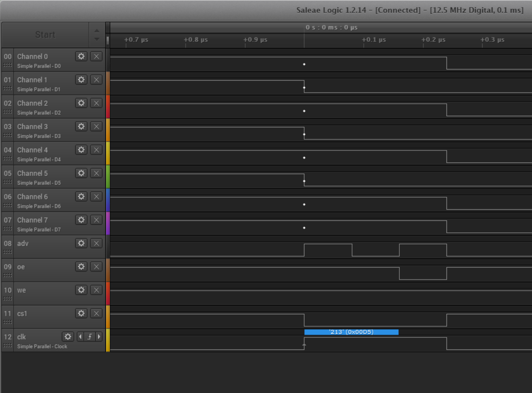This screenshot has width=532, height=393.
Task: Remove Channel 3 with its X button
Action: [x=96, y=126]
